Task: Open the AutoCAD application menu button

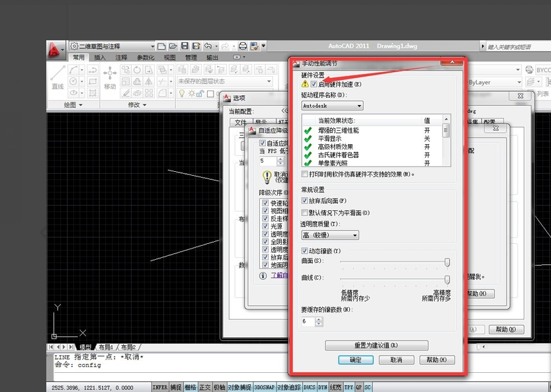Action: tap(55, 50)
